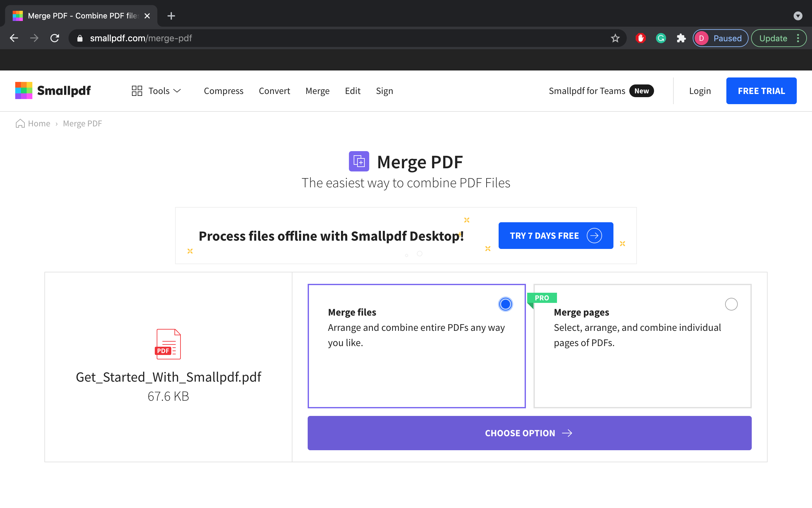Bookmark this page with star icon
The height and width of the screenshot is (508, 812).
click(615, 38)
